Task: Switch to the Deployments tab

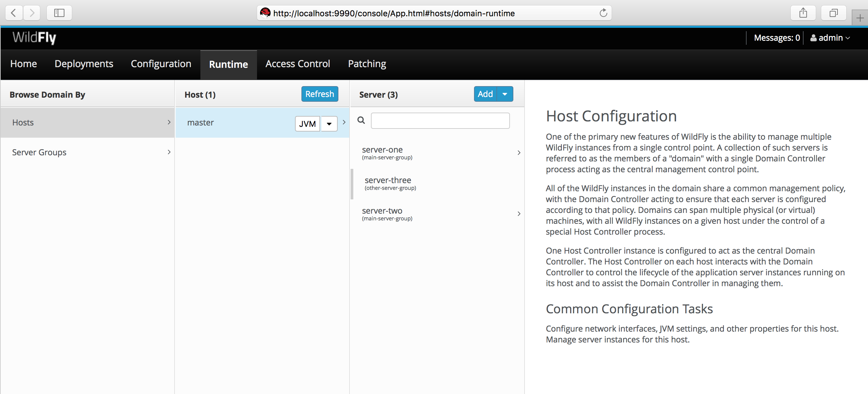Action: pyautogui.click(x=84, y=64)
